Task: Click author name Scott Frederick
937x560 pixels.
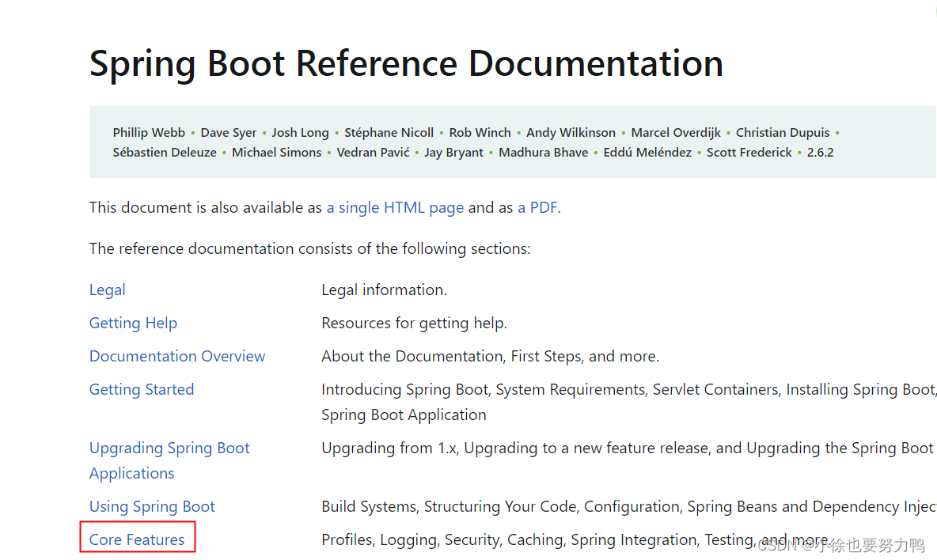Action: click(749, 152)
